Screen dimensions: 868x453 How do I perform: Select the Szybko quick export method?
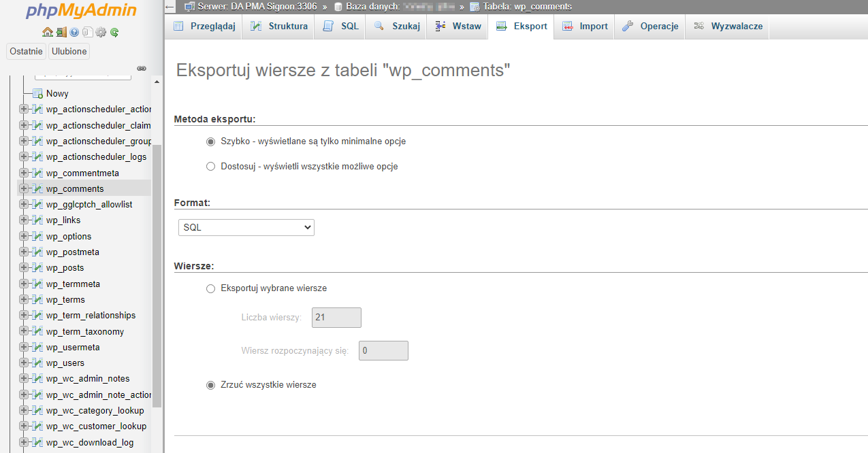(x=210, y=141)
